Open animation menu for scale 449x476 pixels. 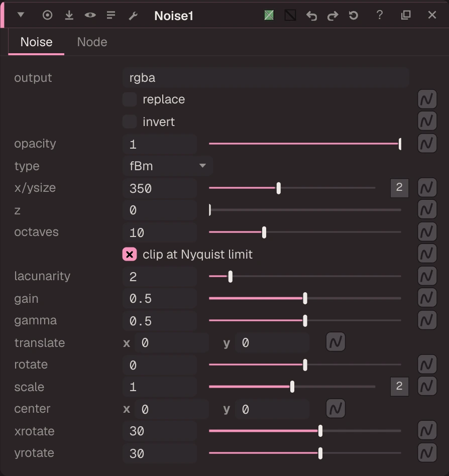tap(427, 386)
